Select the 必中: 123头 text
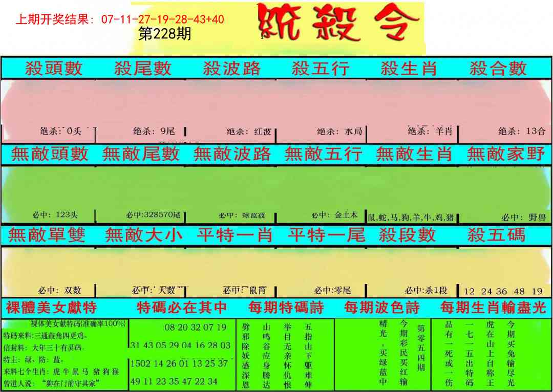Viewport: 553px width, 392px height. [54, 215]
